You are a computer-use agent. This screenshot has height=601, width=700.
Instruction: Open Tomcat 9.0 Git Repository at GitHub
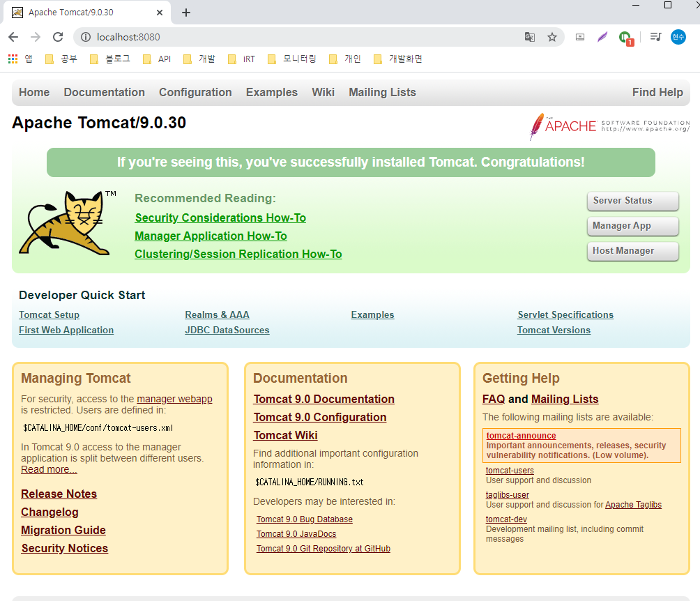[x=324, y=548]
